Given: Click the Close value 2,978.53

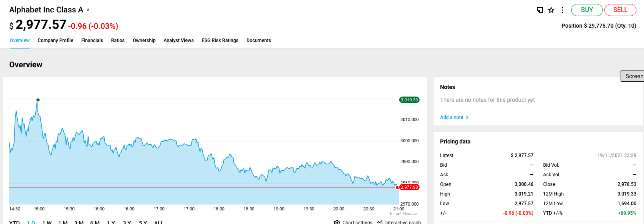Looking at the screenshot, I should tap(627, 184).
